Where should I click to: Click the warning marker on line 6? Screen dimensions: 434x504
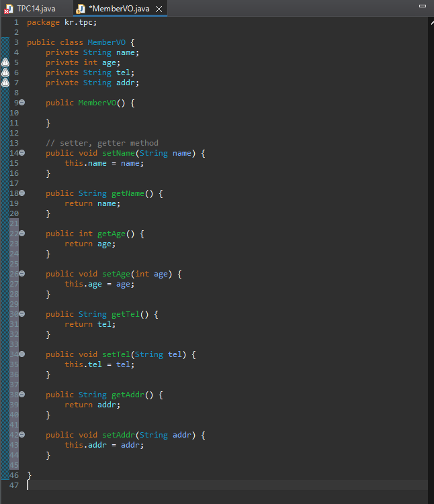(5, 72)
